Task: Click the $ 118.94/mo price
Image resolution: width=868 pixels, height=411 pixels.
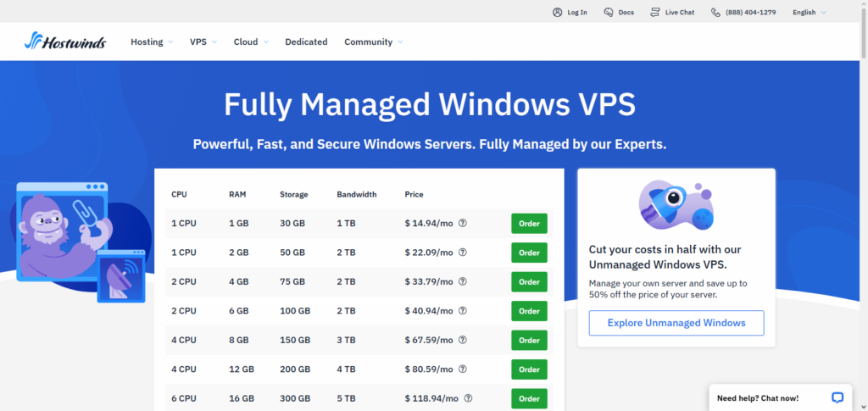Action: coord(431,398)
